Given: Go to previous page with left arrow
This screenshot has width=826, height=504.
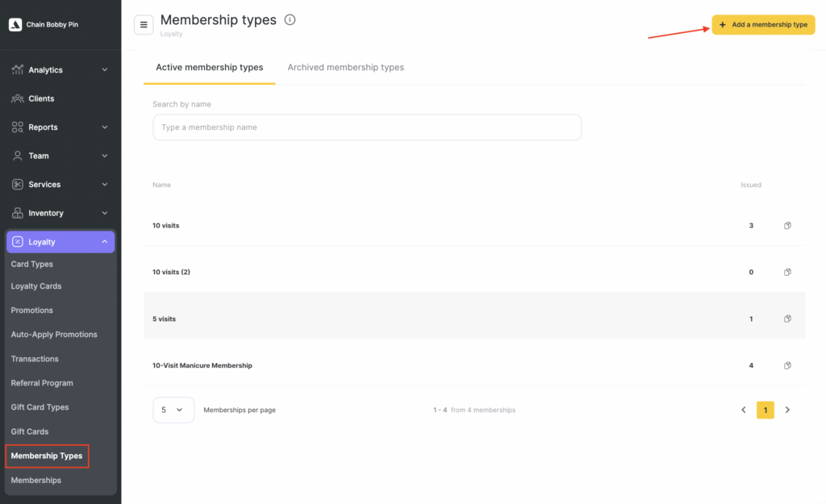Looking at the screenshot, I should (x=744, y=410).
